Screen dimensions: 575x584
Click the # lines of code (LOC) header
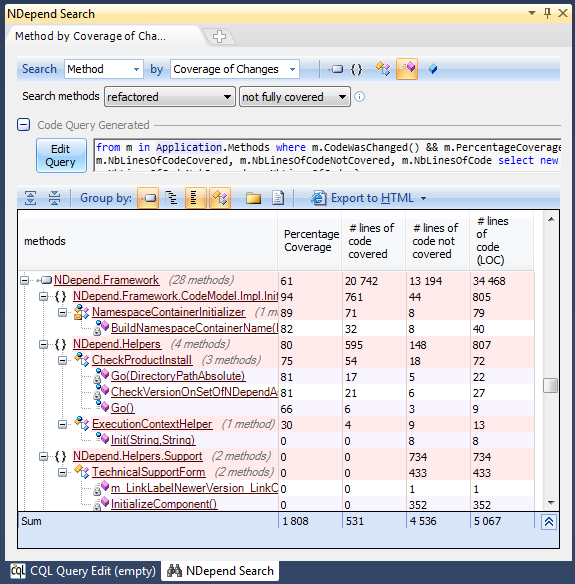(x=502, y=241)
